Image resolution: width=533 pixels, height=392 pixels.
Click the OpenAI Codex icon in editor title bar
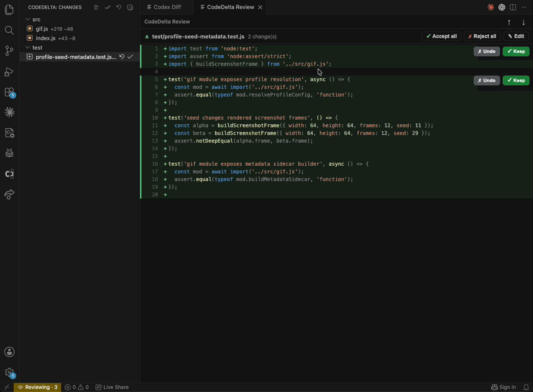pos(502,7)
